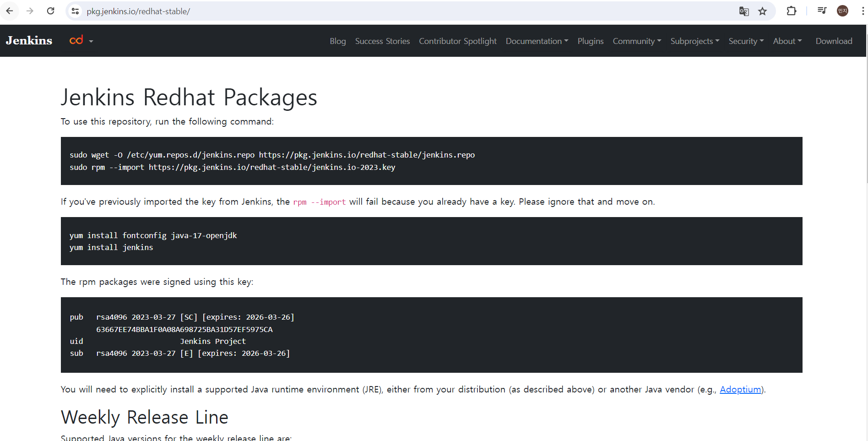The image size is (868, 441).
Task: Click the 'sudo rpm --import' command line
Action: click(232, 167)
